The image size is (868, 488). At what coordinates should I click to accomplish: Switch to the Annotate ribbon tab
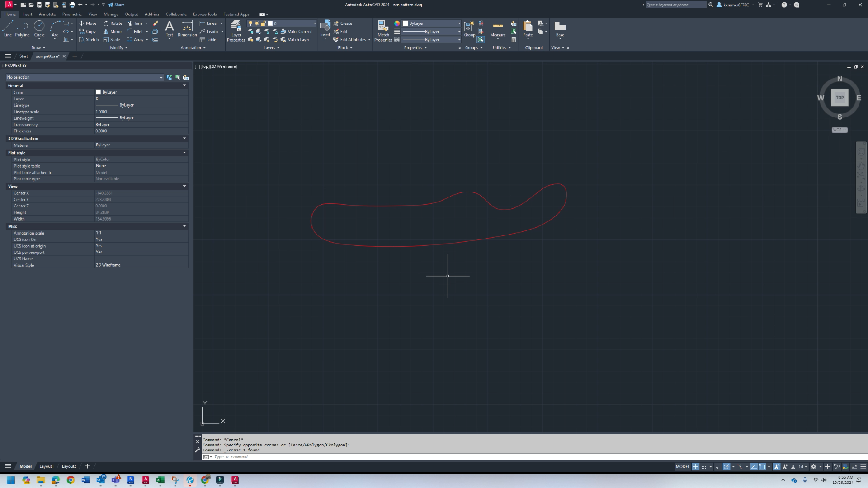pos(47,14)
